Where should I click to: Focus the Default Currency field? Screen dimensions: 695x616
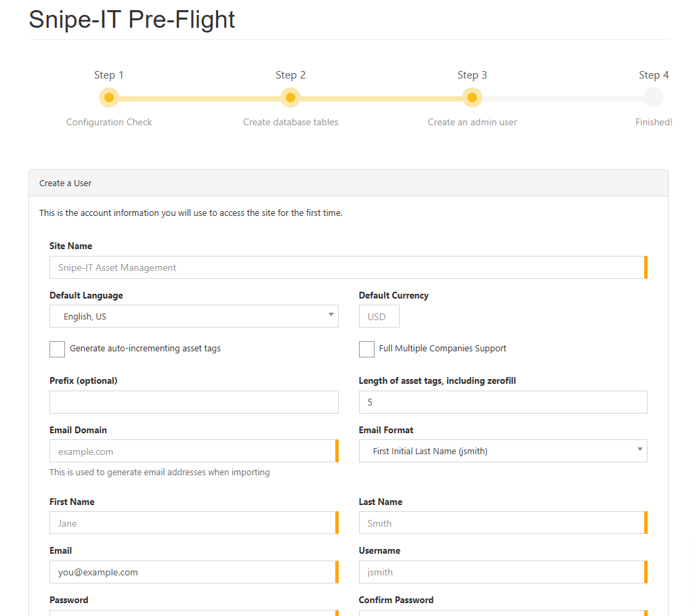(379, 316)
